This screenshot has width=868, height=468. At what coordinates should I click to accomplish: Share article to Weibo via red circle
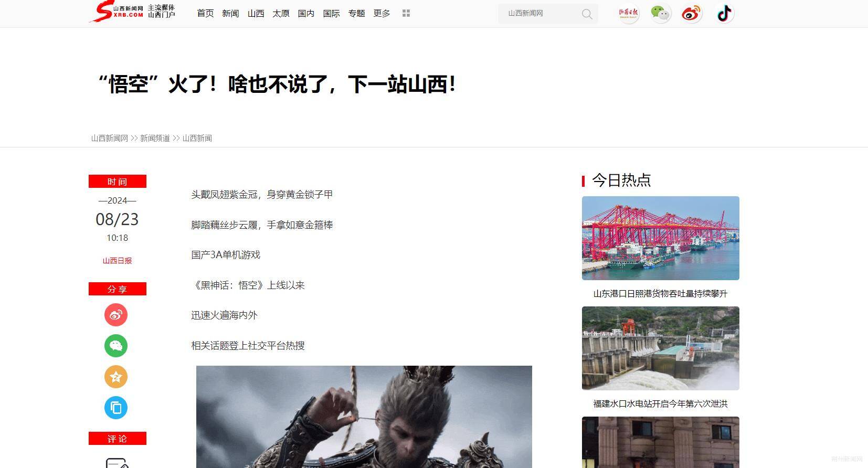(x=116, y=315)
